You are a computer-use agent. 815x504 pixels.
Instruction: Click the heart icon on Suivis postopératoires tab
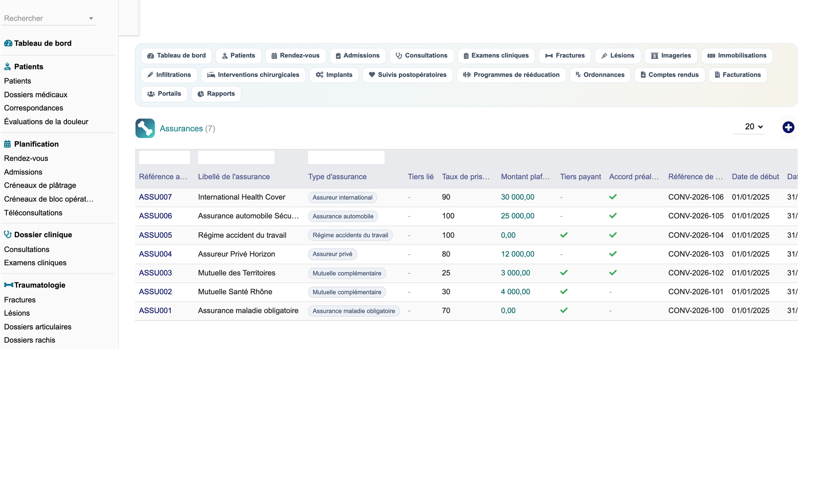[372, 75]
